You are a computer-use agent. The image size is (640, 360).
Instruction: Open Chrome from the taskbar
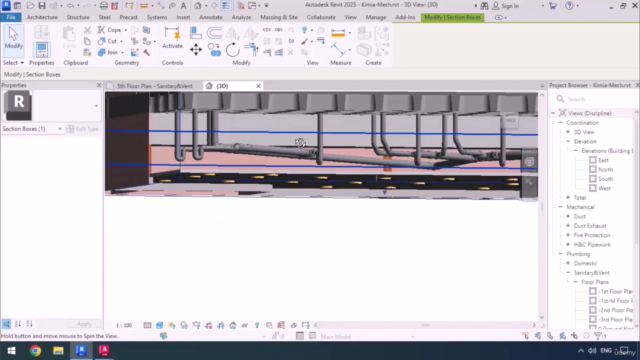36,351
